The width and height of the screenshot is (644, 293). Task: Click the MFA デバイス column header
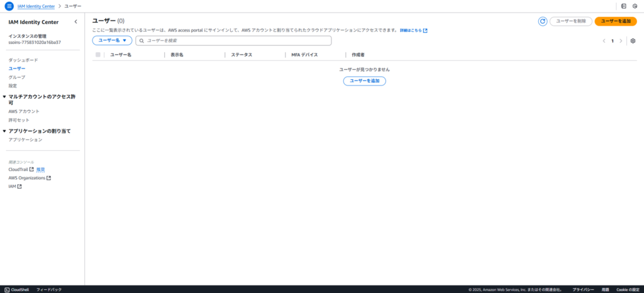tap(305, 55)
